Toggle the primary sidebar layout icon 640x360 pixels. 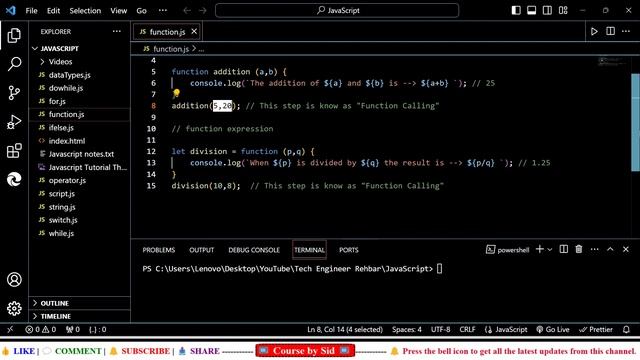pos(516,10)
